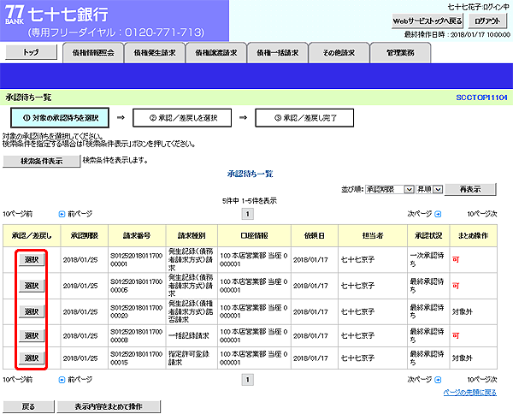Click 選択 for 指定許可登録請求 row
This screenshot has width=513, height=420.
coord(32,358)
